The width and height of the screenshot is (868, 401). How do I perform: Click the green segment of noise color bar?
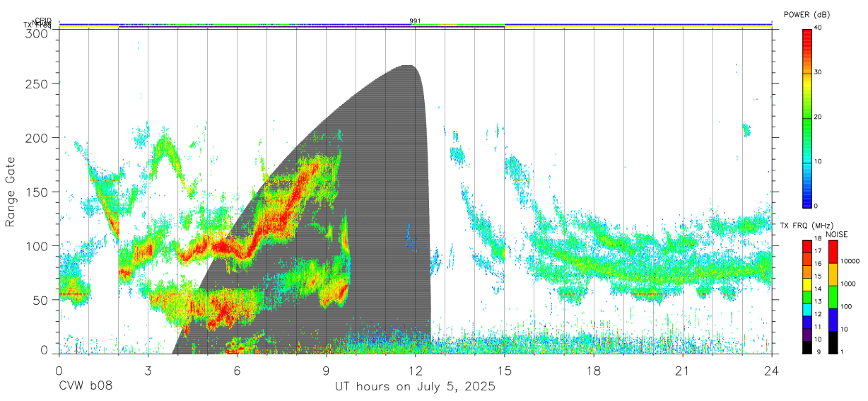coord(833,297)
